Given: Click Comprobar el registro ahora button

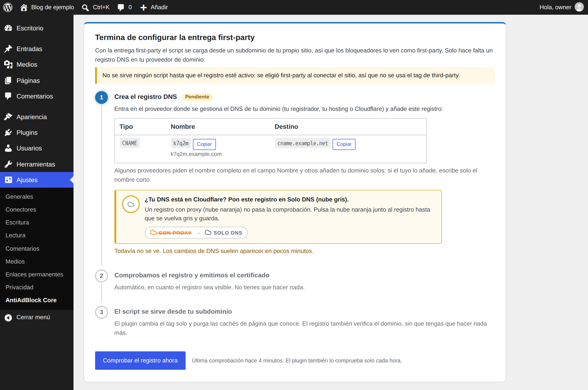Looking at the screenshot, I should (x=140, y=360).
